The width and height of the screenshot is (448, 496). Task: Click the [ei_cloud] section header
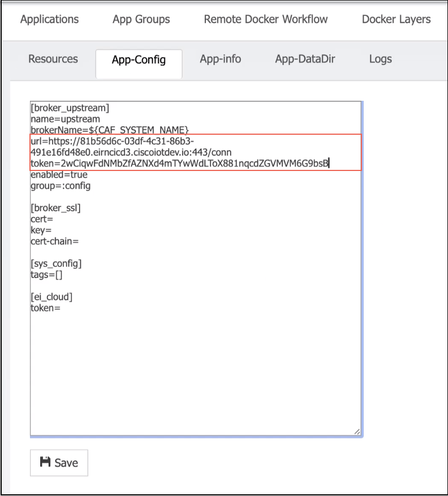(x=51, y=297)
